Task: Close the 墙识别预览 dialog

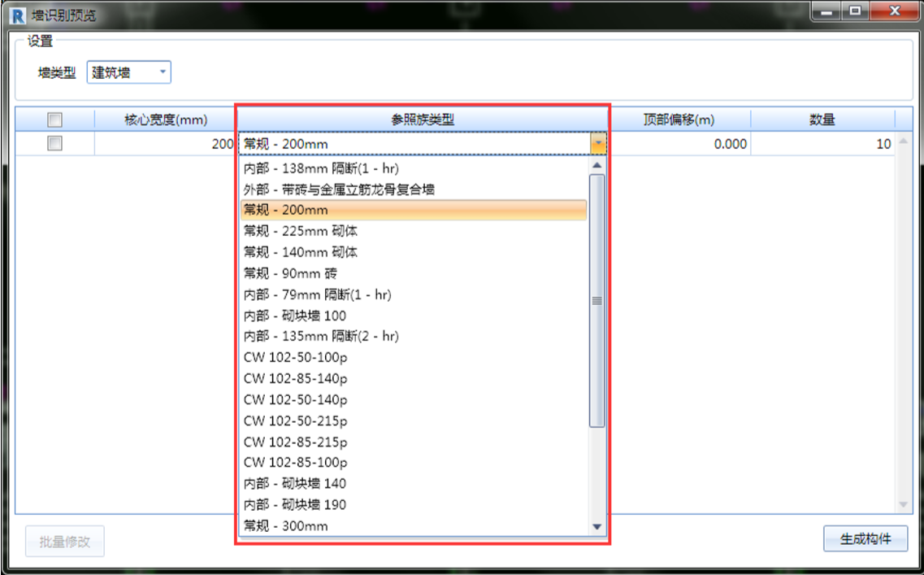Action: pyautogui.click(x=895, y=11)
